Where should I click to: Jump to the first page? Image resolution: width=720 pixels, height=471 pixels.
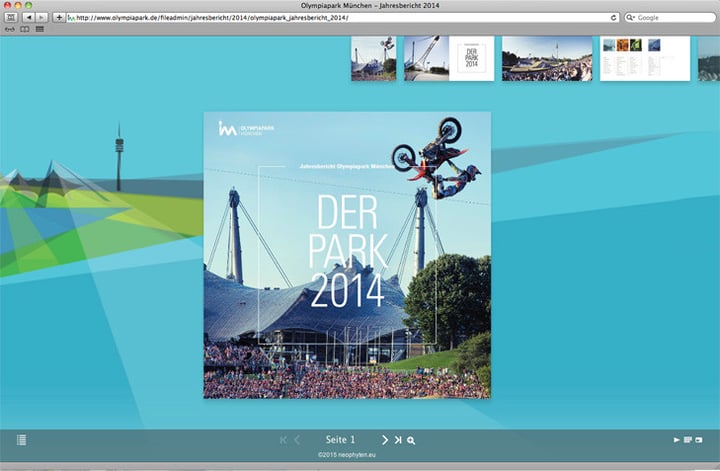283,440
